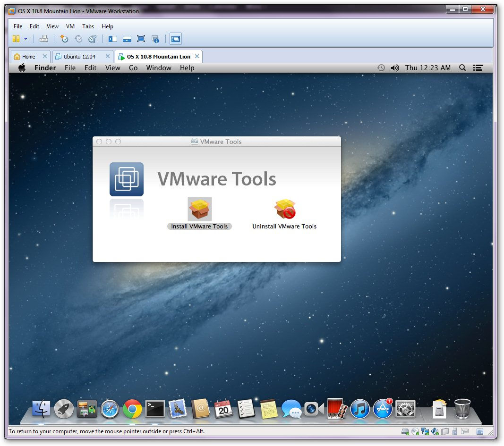
Task: Open Notes yellow pad in Dock
Action: pyautogui.click(x=269, y=409)
